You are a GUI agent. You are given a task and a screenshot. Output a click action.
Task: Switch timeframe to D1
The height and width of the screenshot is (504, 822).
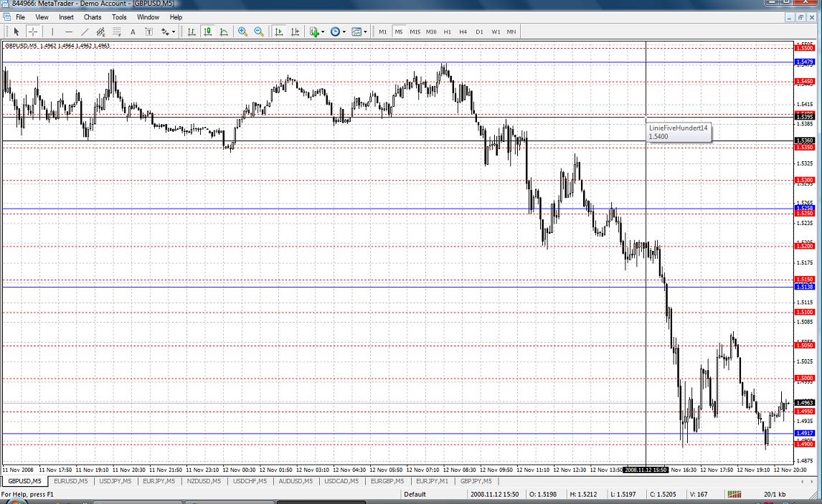479,32
